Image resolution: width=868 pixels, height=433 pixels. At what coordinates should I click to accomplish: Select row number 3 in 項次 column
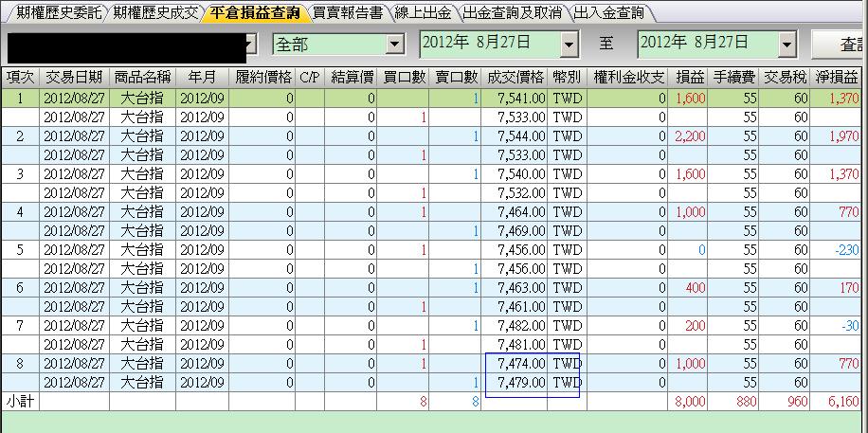21,174
